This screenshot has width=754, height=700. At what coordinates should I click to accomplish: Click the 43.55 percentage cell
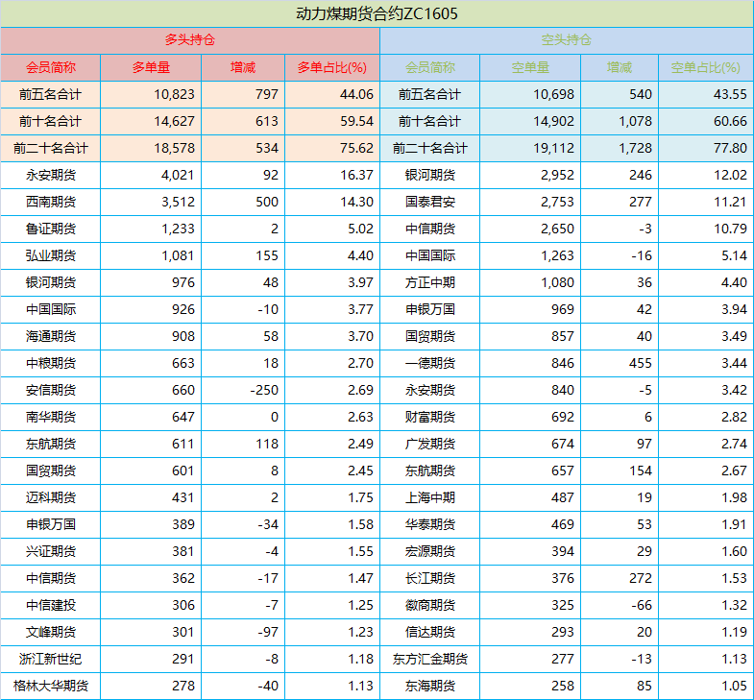(x=730, y=94)
